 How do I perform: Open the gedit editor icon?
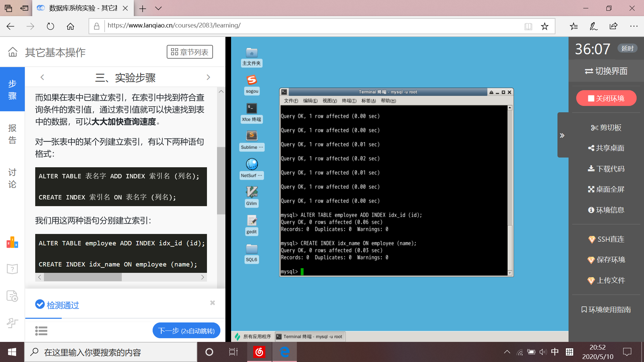click(252, 221)
